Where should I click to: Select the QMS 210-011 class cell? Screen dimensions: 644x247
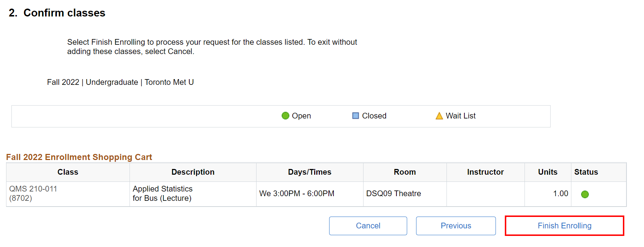(33, 193)
